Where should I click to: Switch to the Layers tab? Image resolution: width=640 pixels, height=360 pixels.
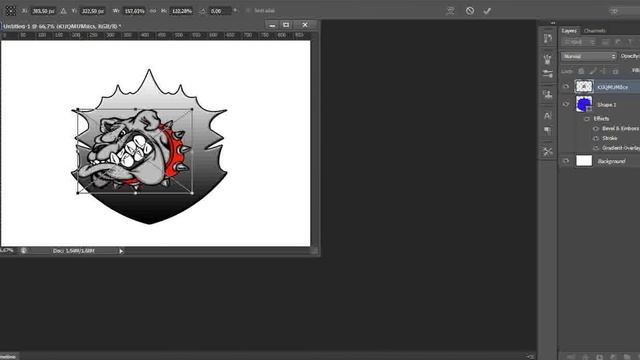[x=569, y=31]
